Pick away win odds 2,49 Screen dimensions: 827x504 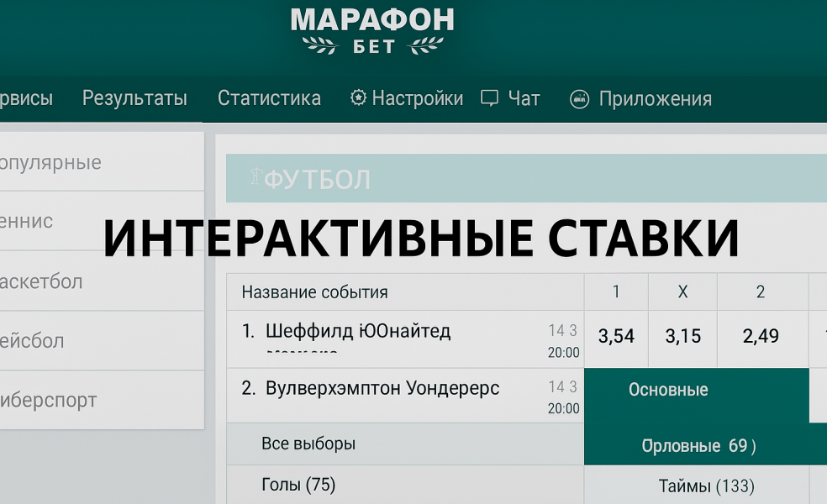pyautogui.click(x=761, y=337)
